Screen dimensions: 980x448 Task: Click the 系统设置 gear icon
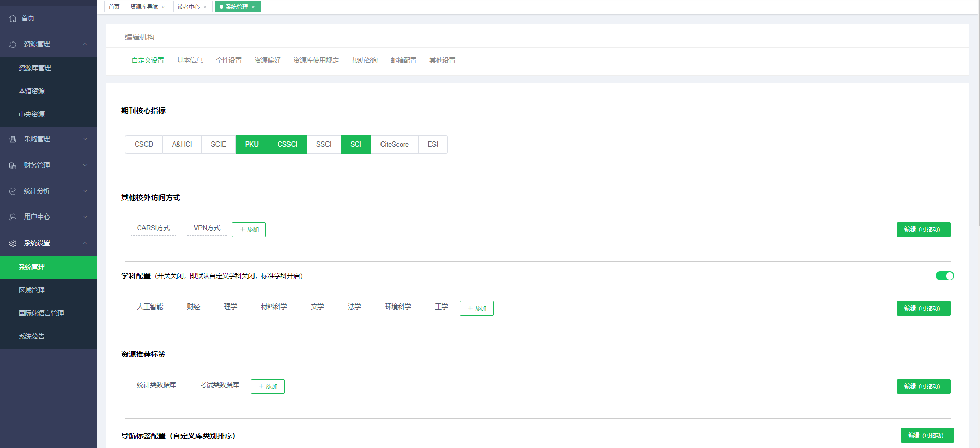13,243
